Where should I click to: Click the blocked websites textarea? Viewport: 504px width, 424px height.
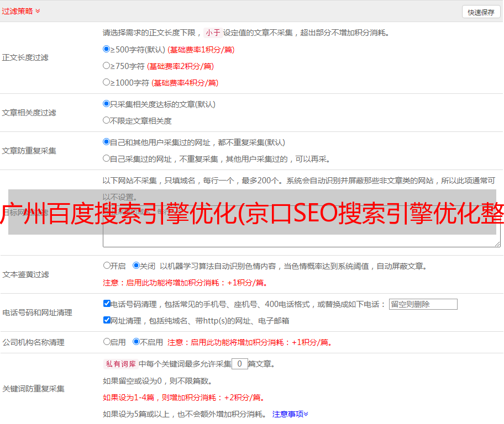tap(302, 226)
